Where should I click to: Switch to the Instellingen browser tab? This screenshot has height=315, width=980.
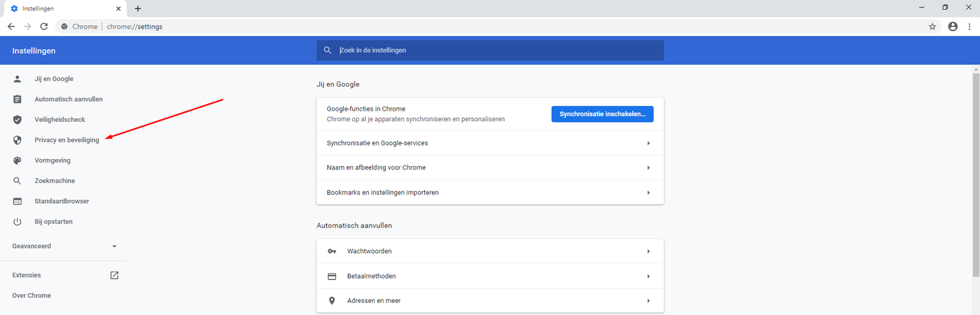pyautogui.click(x=61, y=9)
